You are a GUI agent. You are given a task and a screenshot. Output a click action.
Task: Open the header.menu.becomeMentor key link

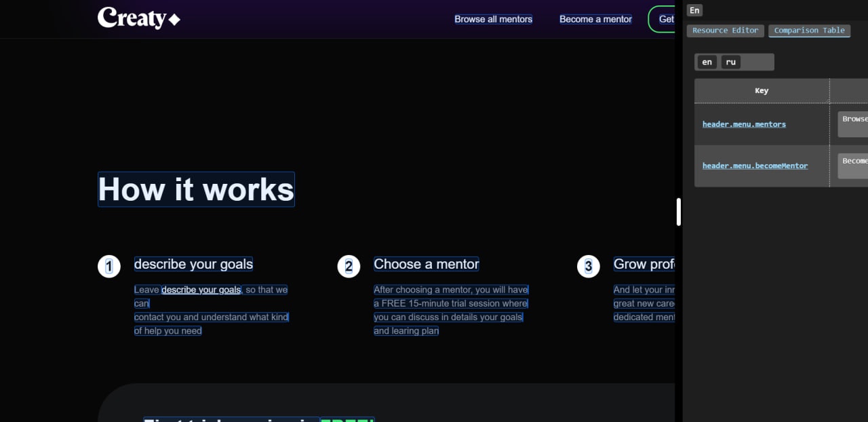pyautogui.click(x=755, y=166)
